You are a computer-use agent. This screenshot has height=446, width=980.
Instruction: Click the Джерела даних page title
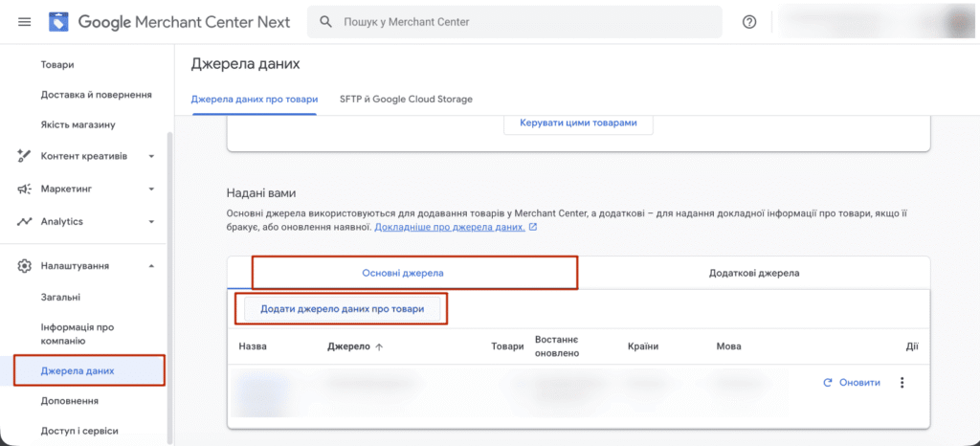(x=246, y=64)
